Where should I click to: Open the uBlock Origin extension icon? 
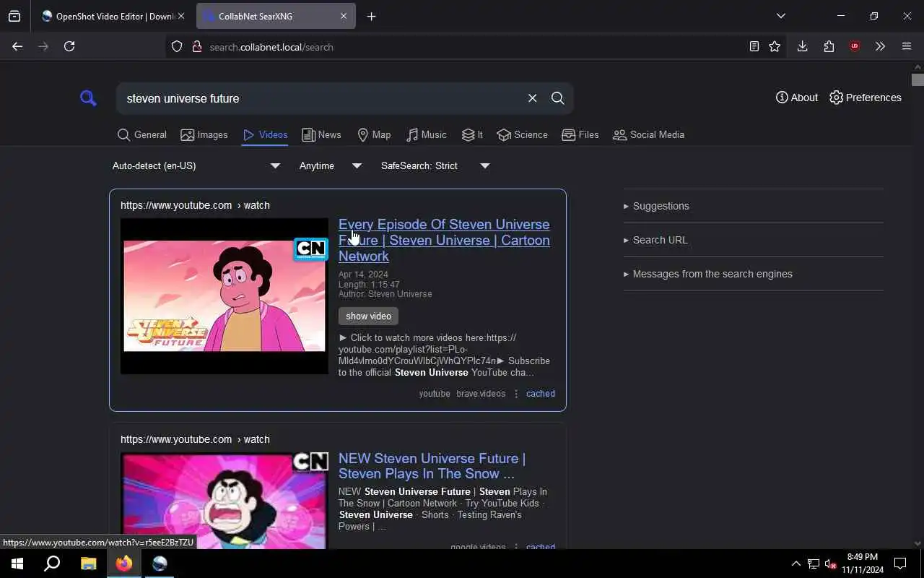point(855,46)
